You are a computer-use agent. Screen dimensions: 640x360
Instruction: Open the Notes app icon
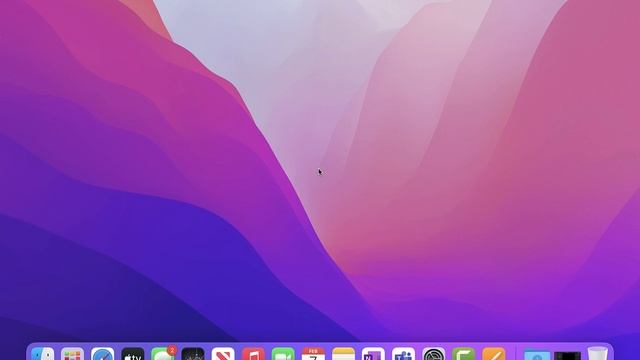[x=343, y=354]
